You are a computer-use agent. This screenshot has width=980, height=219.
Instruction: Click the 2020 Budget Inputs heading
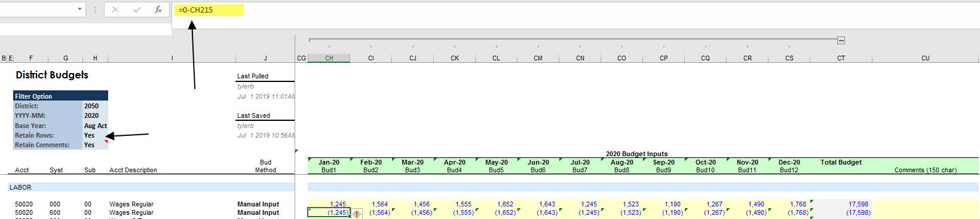click(x=636, y=154)
